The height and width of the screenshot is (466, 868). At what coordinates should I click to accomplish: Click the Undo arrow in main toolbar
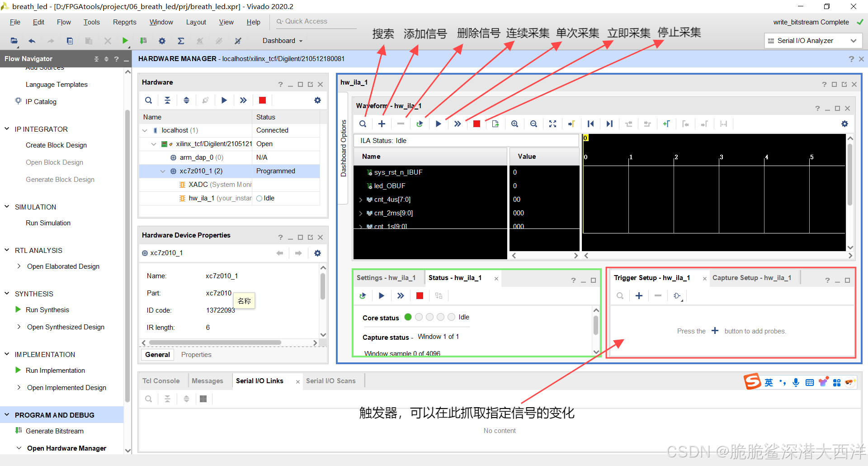32,41
